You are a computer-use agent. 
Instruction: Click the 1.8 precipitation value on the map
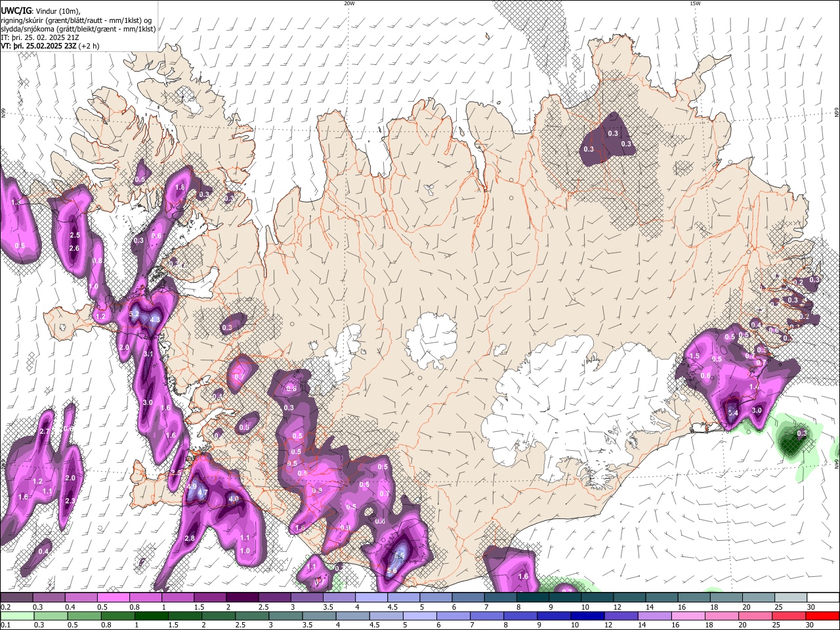click(x=180, y=188)
